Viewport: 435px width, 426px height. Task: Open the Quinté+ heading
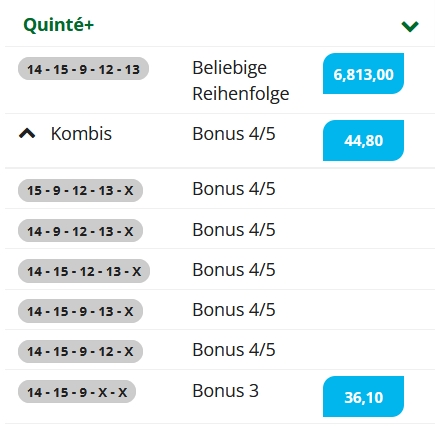(59, 25)
